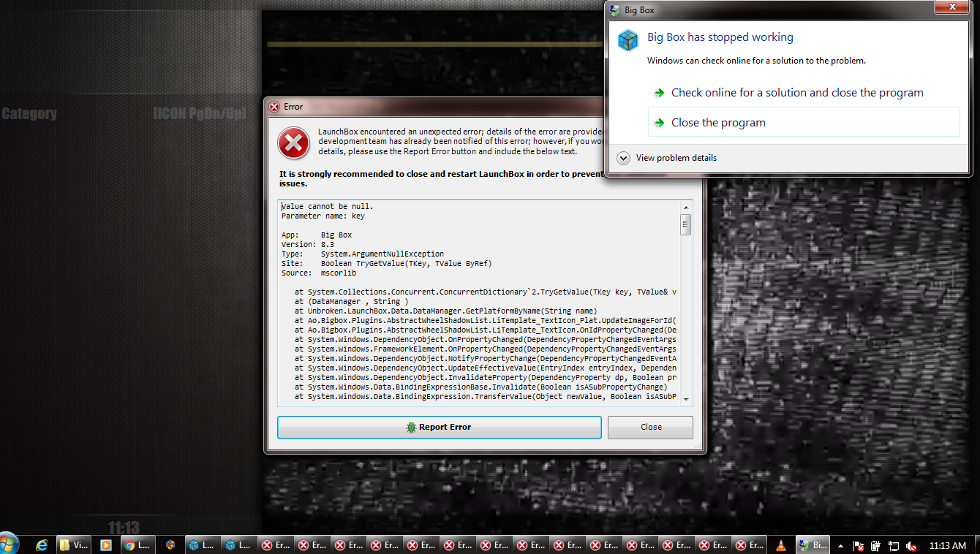Click the power plug tray icon
The height and width of the screenshot is (554, 980).
[875, 545]
